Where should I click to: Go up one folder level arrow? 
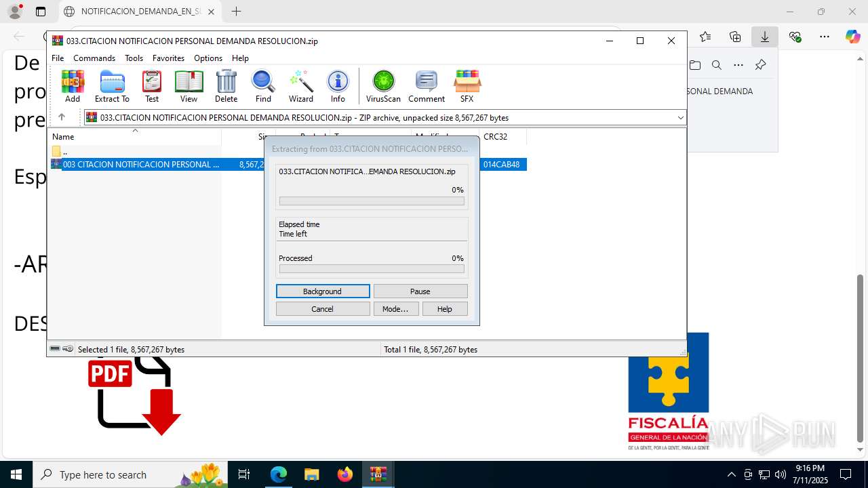tap(61, 117)
